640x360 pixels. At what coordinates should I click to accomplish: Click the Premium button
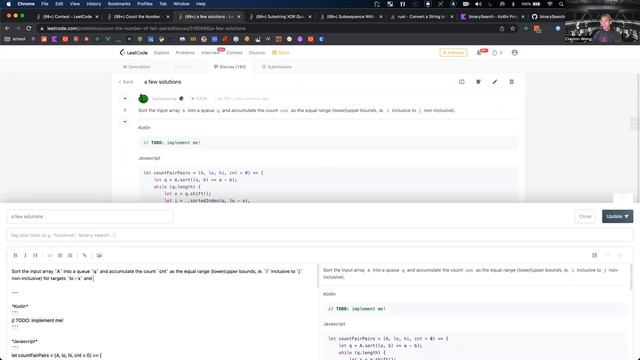pyautogui.click(x=453, y=53)
